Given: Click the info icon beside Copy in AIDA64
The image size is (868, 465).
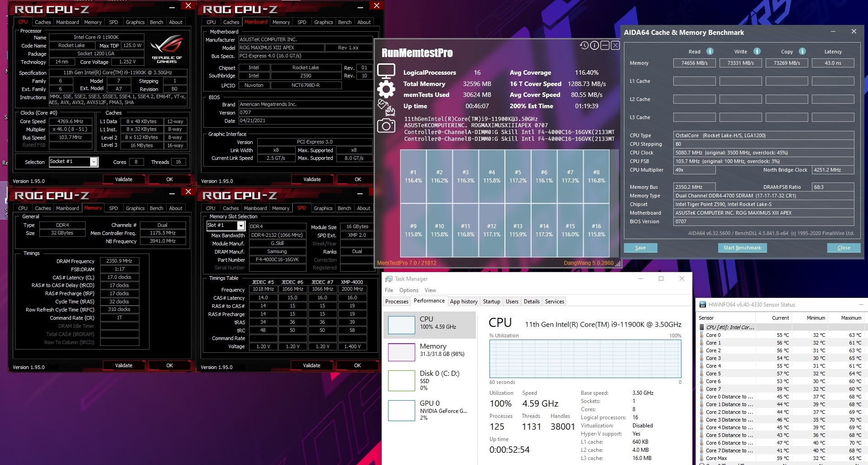Looking at the screenshot, I should [802, 51].
